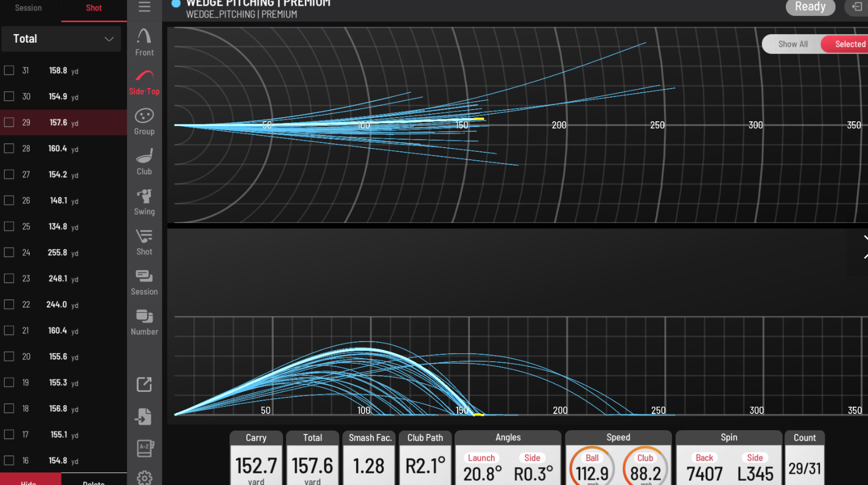Open the settings gear icon
868x485 pixels.
click(x=144, y=478)
